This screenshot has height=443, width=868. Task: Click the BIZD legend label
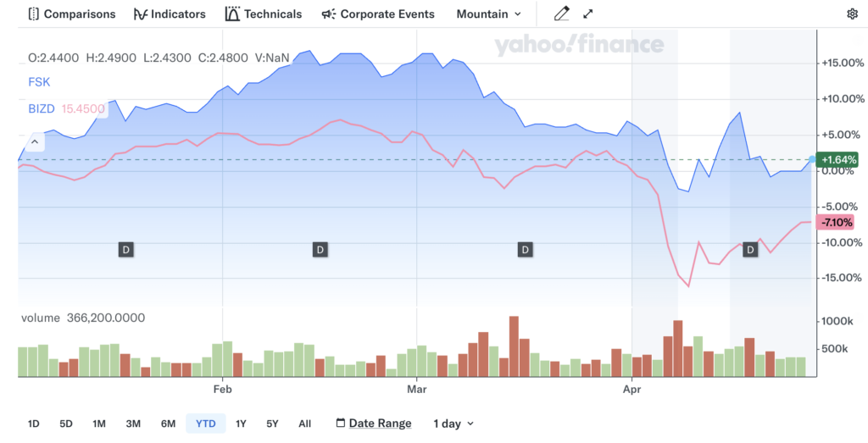[x=42, y=109]
